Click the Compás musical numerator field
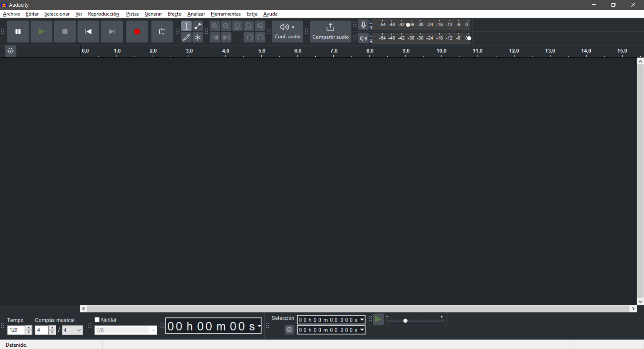The image size is (644, 349). click(42, 330)
